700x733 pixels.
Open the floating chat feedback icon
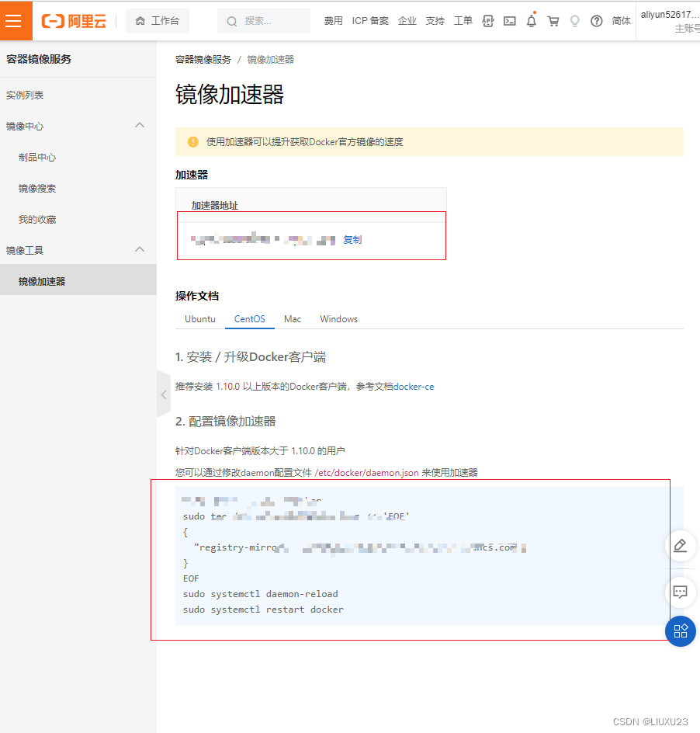pos(681,592)
